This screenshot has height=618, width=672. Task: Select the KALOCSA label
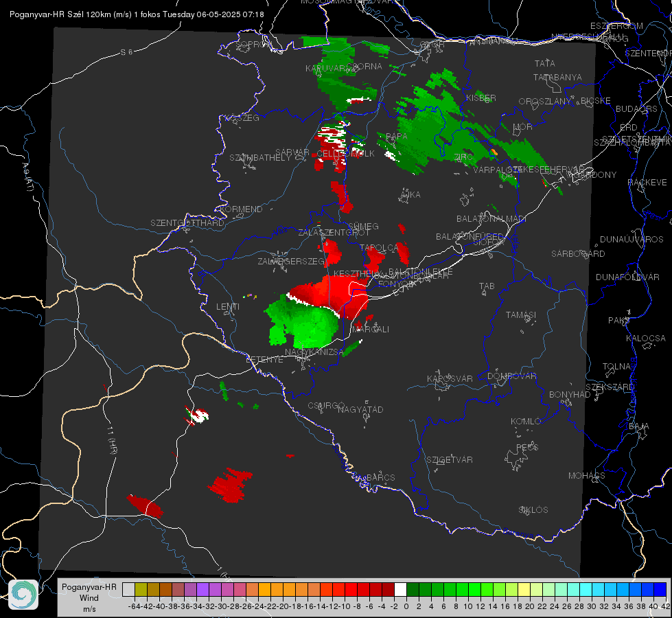point(646,339)
